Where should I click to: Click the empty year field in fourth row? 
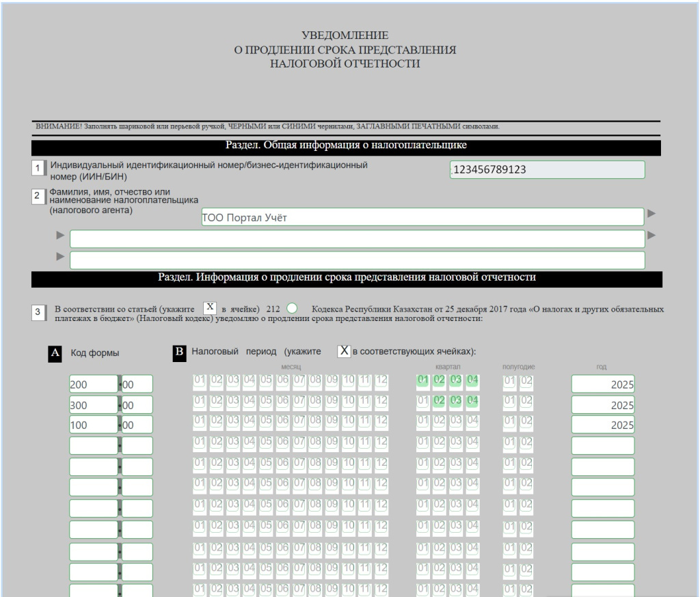click(x=603, y=446)
